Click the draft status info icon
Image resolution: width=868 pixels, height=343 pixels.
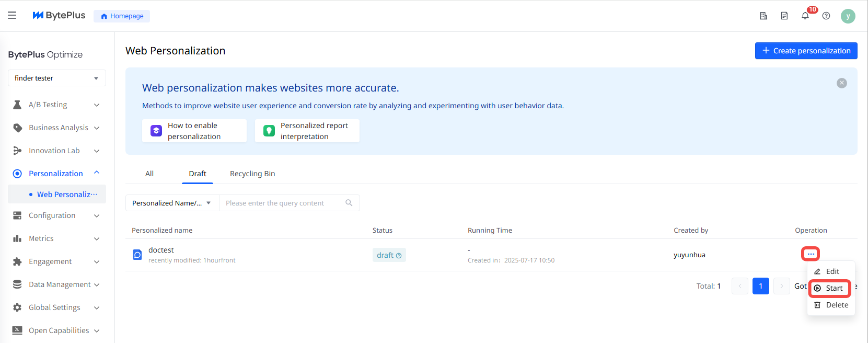[x=399, y=256]
